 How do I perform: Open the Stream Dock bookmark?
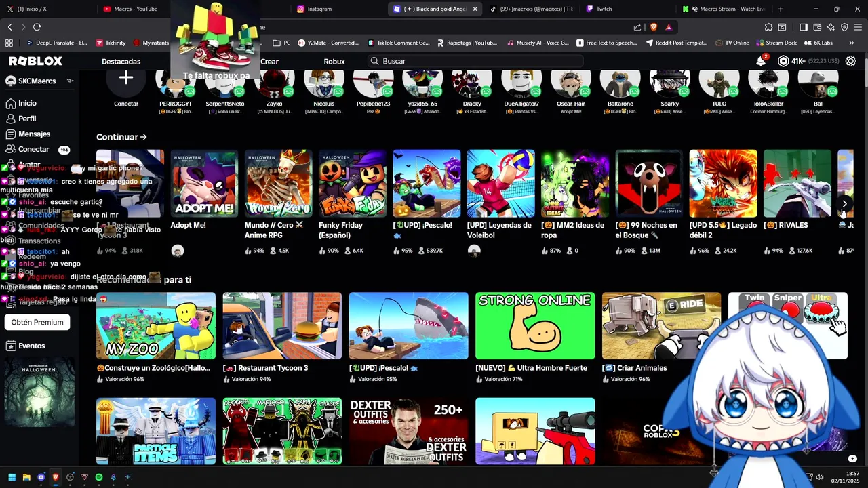776,43
